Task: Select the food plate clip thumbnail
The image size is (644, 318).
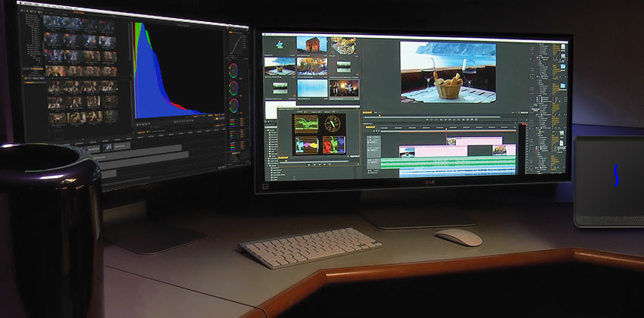Action: [x=343, y=46]
